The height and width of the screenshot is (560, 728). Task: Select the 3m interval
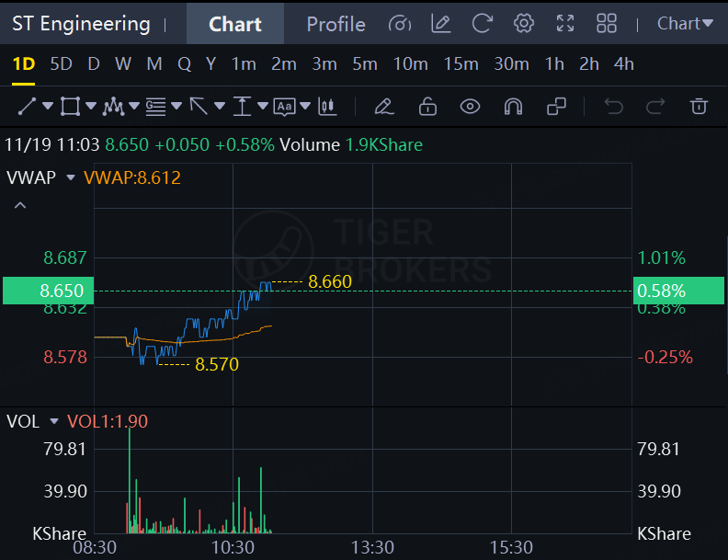click(324, 64)
